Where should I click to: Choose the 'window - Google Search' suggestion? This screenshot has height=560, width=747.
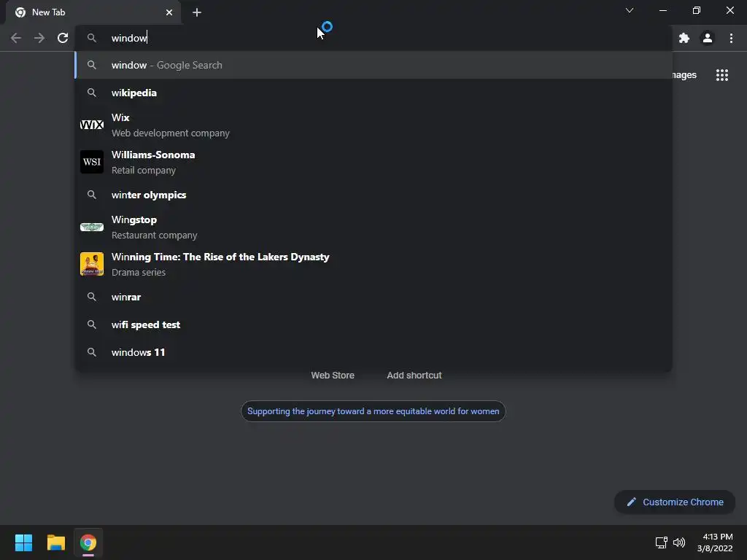tap(373, 65)
